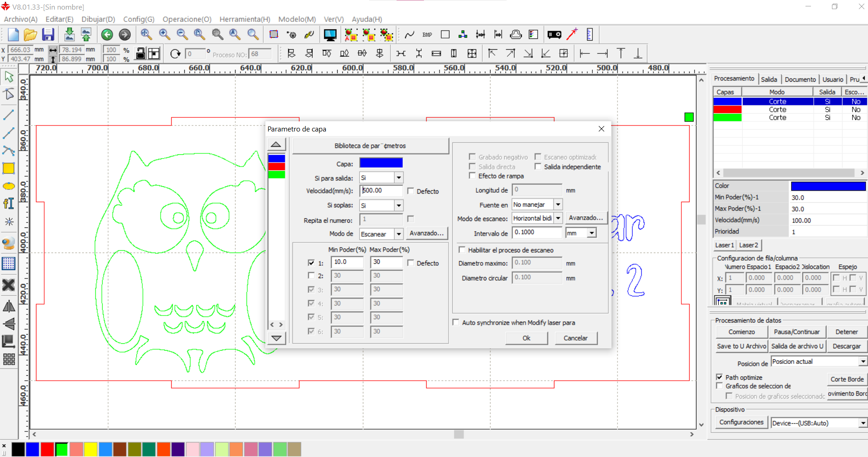Open the Device USB Auto dropdown
The width and height of the screenshot is (868, 457).
[x=863, y=423]
